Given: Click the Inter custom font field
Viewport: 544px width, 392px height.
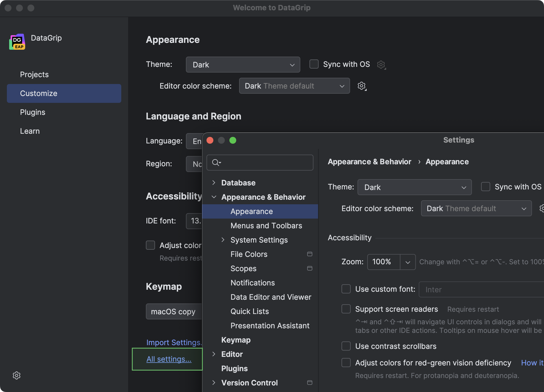Looking at the screenshot, I should (481, 289).
